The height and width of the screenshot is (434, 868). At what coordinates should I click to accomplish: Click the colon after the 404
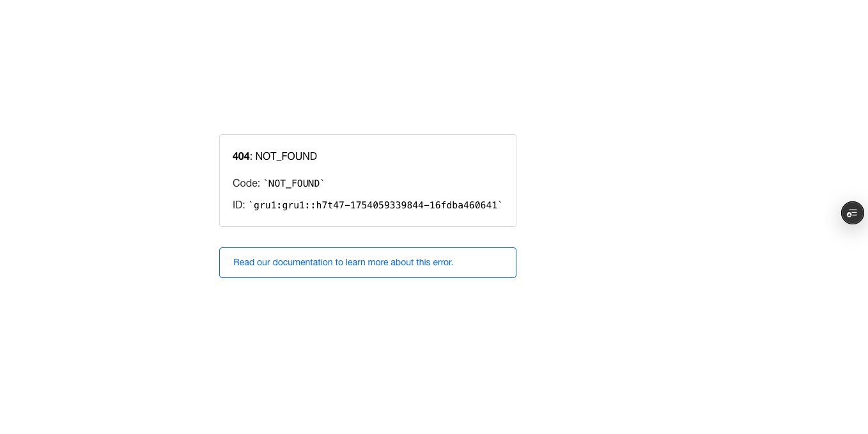[251, 157]
